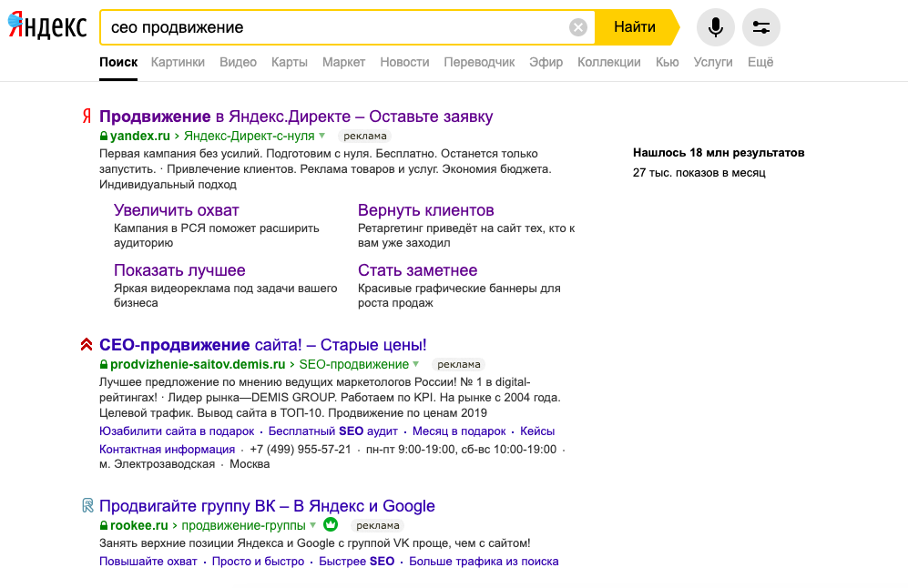Click the Нашлось 18 млн результатов text
This screenshot has height=588, width=908.
(719, 153)
